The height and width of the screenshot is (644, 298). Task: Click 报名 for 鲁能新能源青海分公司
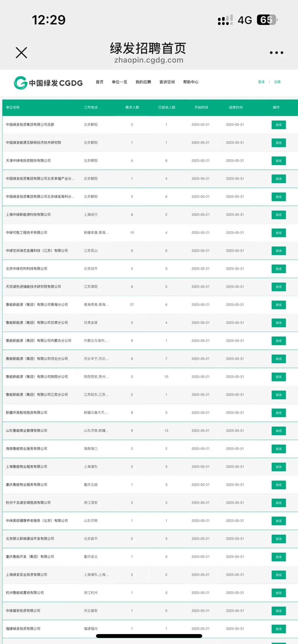279,305
